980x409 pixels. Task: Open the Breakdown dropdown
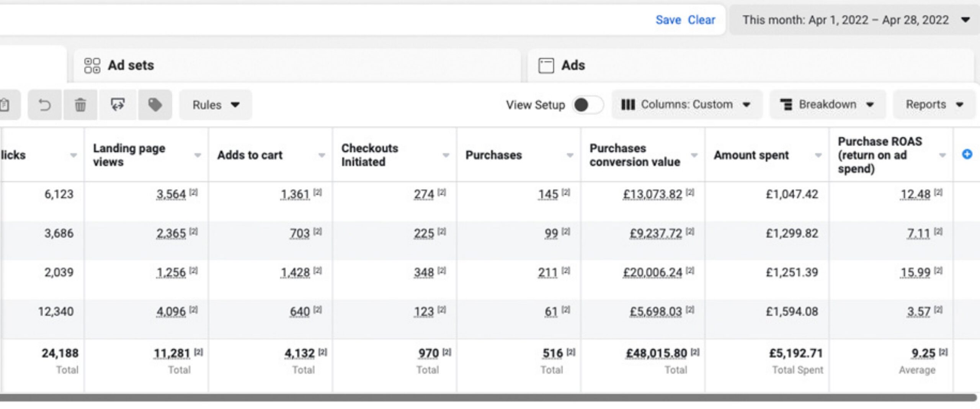[x=828, y=105]
